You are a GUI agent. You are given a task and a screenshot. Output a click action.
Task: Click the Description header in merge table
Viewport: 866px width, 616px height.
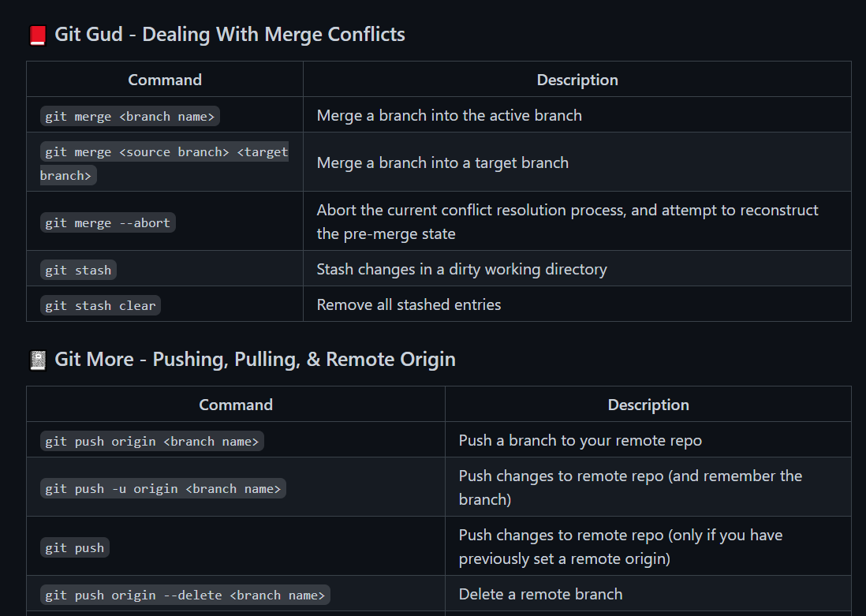[x=577, y=80]
